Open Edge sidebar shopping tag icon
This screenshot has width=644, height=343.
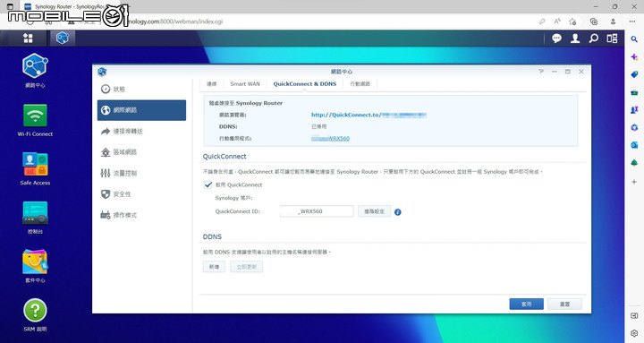(634, 74)
